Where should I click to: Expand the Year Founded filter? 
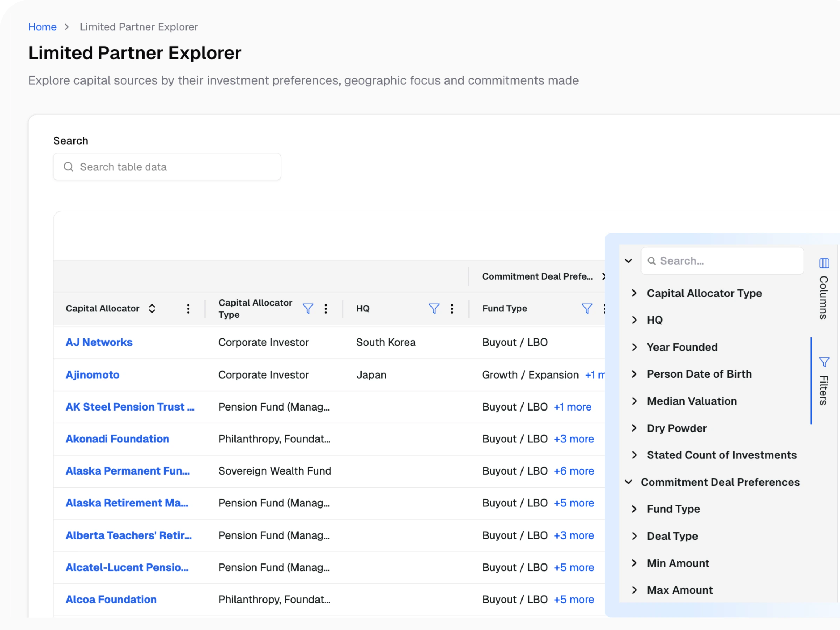pyautogui.click(x=634, y=347)
